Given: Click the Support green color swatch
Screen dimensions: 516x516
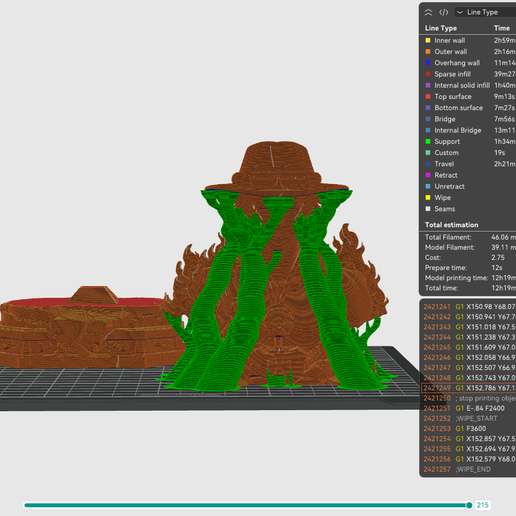Looking at the screenshot, I should [x=428, y=141].
